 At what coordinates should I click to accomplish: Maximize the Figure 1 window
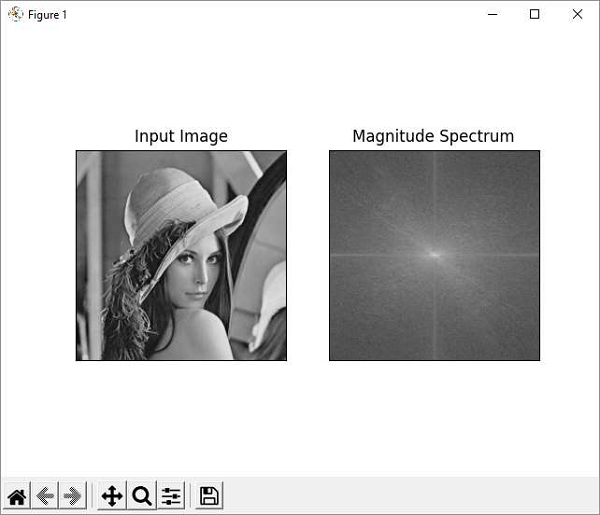click(x=535, y=14)
